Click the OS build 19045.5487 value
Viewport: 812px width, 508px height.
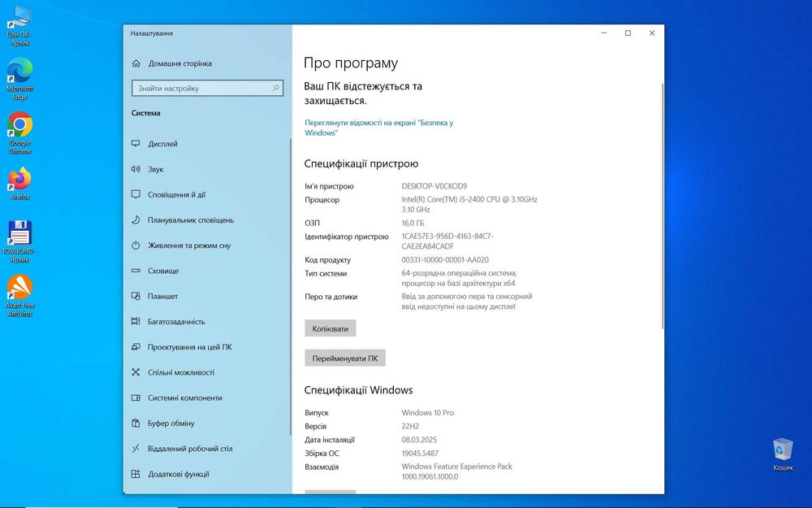(420, 453)
